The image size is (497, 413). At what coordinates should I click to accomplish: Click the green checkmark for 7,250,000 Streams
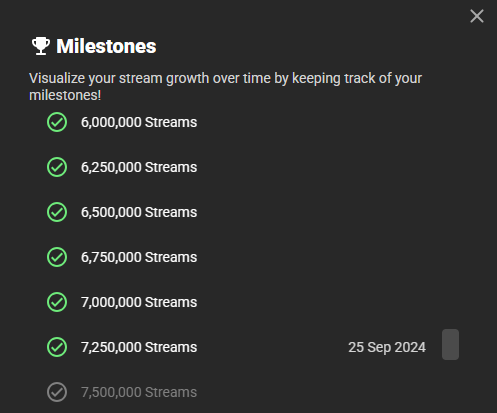(x=57, y=347)
